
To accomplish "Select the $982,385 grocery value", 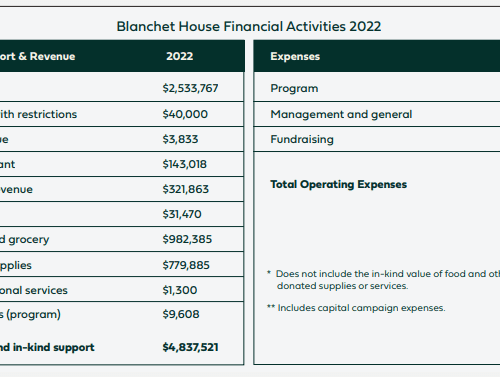I will pos(187,239).
